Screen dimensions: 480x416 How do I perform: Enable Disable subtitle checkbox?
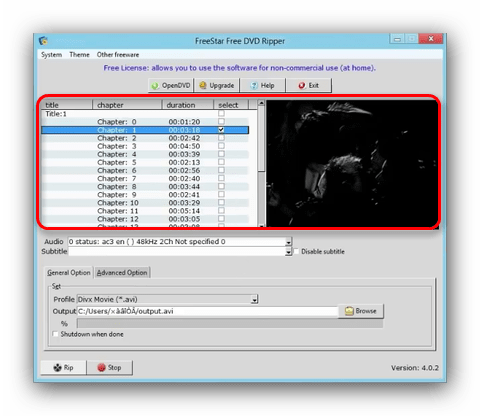[x=296, y=251]
